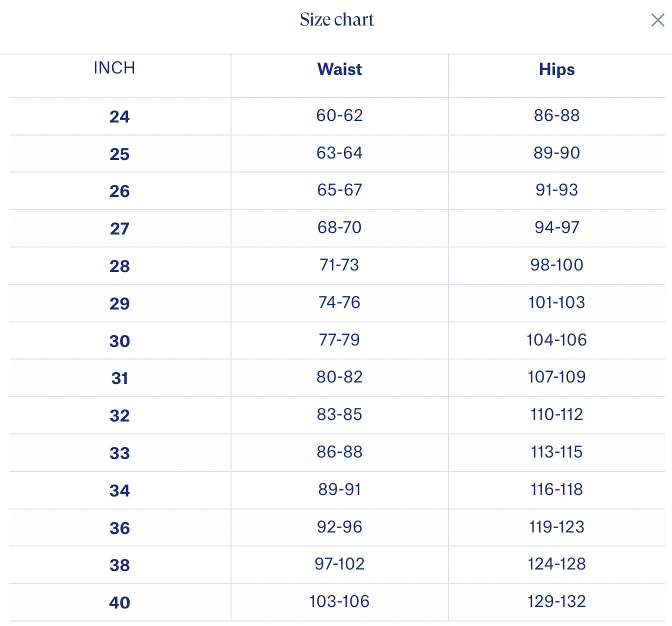
Task: Select the INCH column header
Action: coord(114,68)
